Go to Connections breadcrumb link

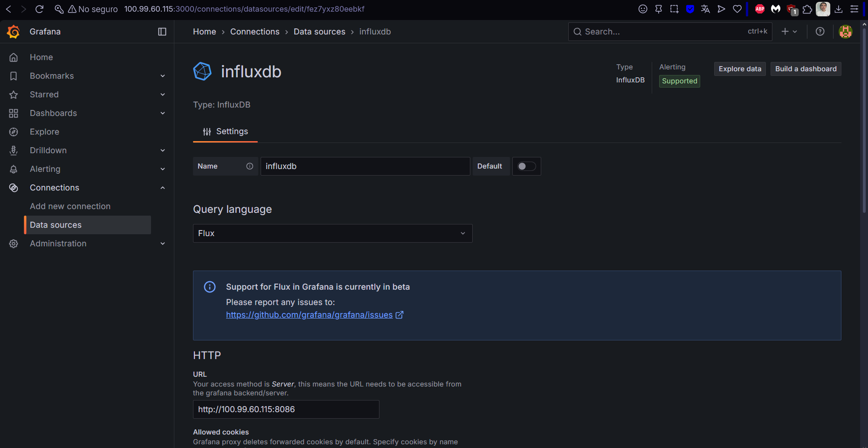coord(255,32)
